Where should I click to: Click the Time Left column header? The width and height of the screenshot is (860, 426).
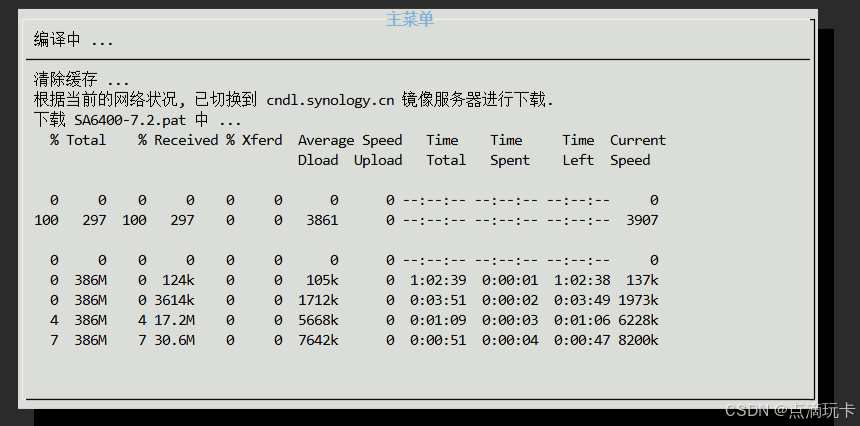[x=578, y=150]
